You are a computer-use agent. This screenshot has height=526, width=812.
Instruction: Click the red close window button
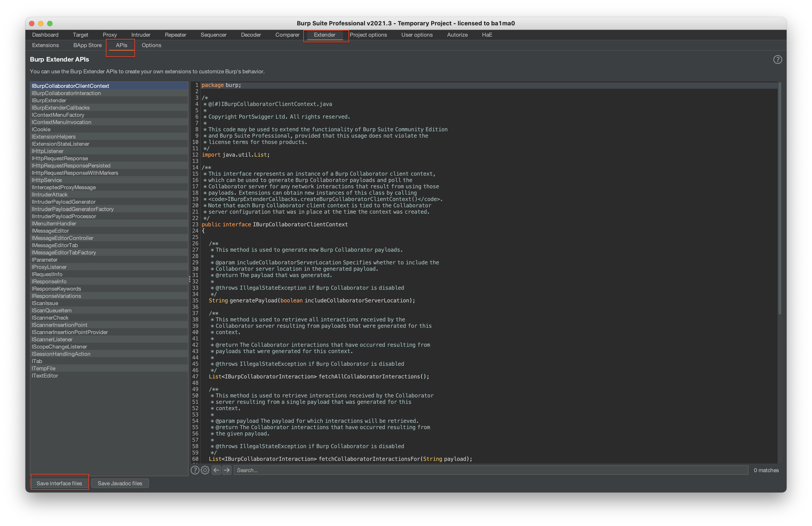coord(32,23)
